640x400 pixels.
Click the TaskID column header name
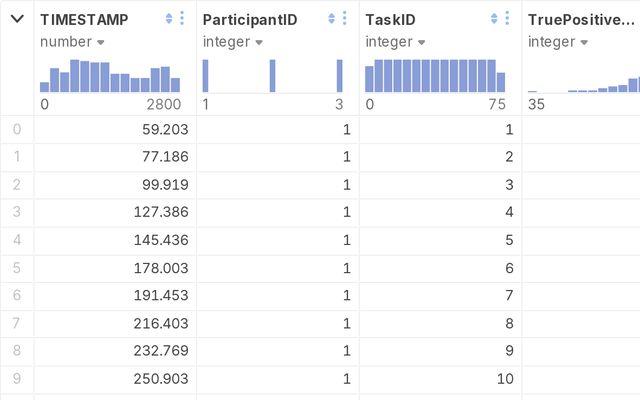tap(392, 19)
